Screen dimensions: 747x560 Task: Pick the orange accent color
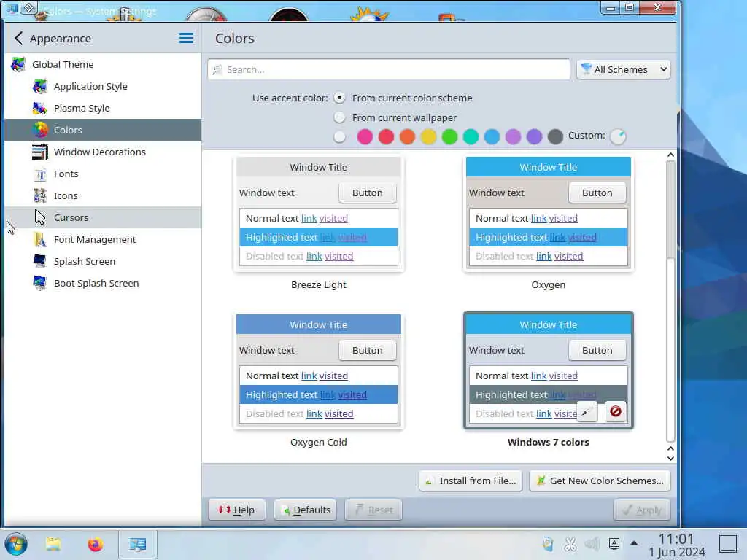(407, 136)
